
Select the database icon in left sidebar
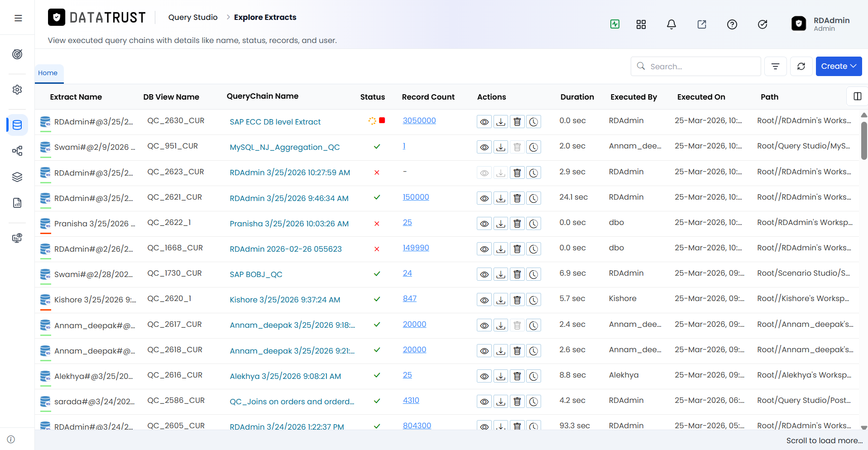tap(17, 125)
